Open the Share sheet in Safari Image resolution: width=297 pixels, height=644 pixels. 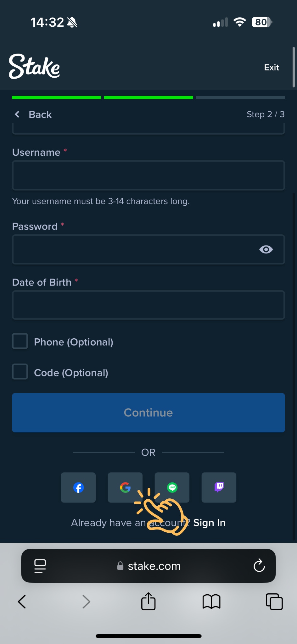point(148,601)
